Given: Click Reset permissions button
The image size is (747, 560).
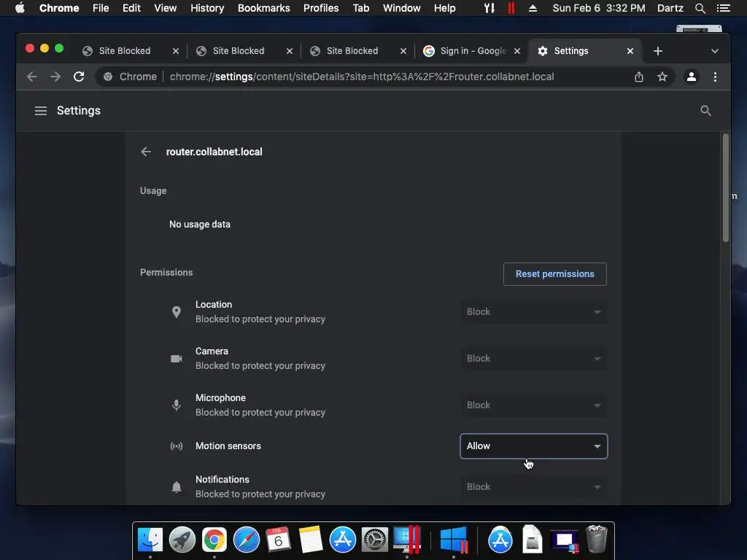Looking at the screenshot, I should pos(555,274).
